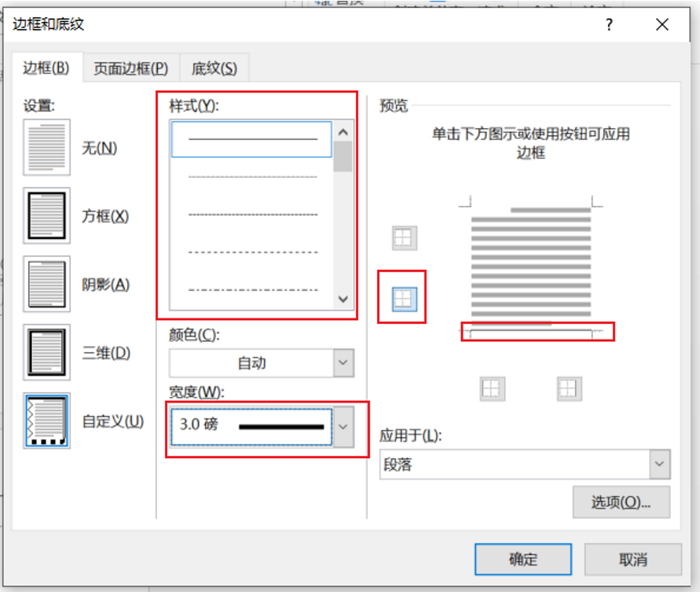Open the 应用于(L) dropdown arrow
This screenshot has height=592, width=700.
pyautogui.click(x=660, y=464)
